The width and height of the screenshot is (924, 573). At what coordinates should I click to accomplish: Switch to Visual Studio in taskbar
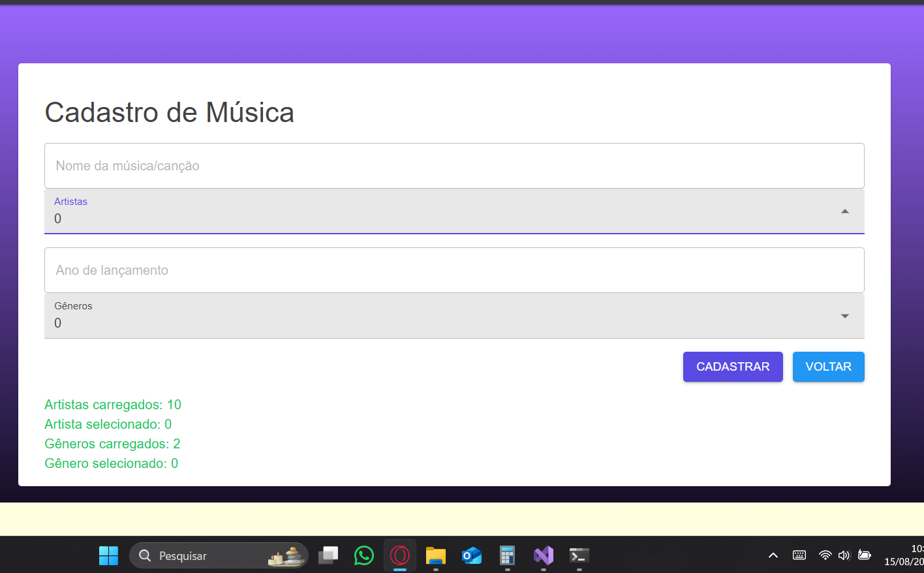pos(544,555)
